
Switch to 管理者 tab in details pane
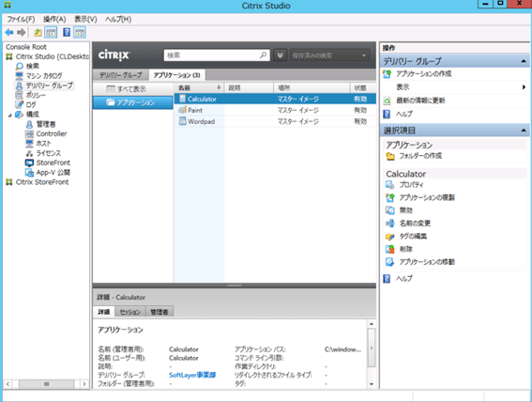pyautogui.click(x=160, y=312)
